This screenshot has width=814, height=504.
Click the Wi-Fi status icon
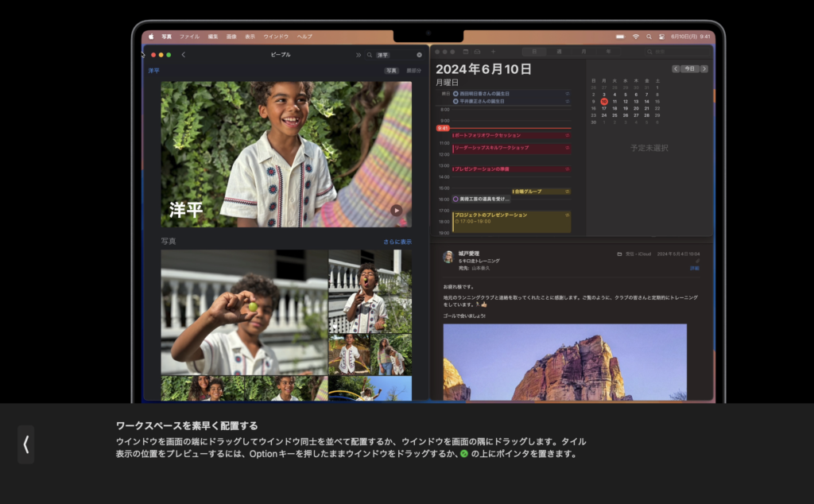pyautogui.click(x=636, y=37)
